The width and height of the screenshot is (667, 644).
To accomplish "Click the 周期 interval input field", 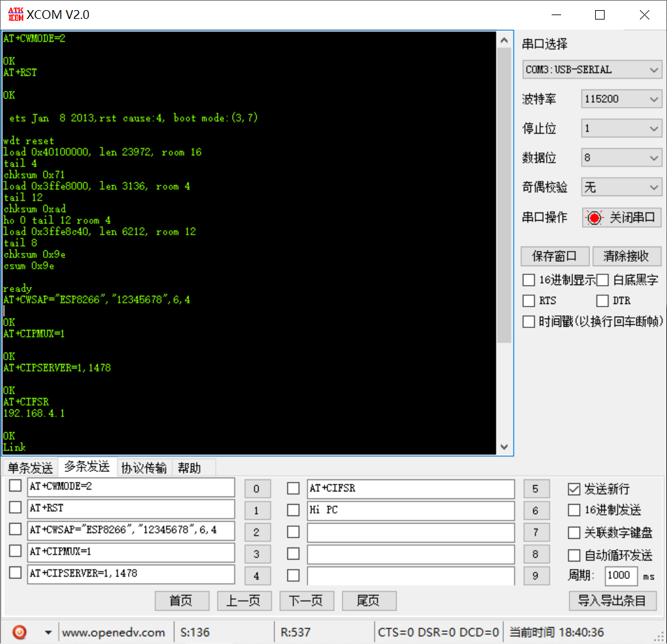I will click(x=620, y=576).
